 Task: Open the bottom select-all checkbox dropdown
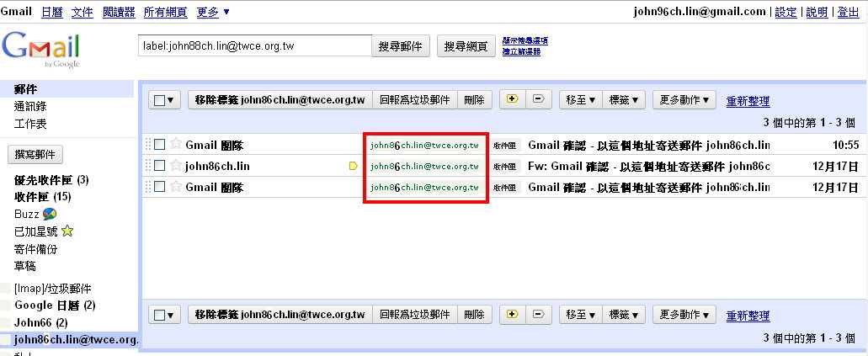pyautogui.click(x=164, y=315)
